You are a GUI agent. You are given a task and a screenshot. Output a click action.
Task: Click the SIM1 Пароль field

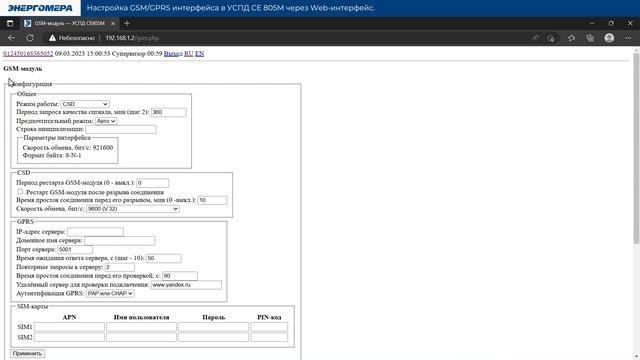tap(213, 327)
